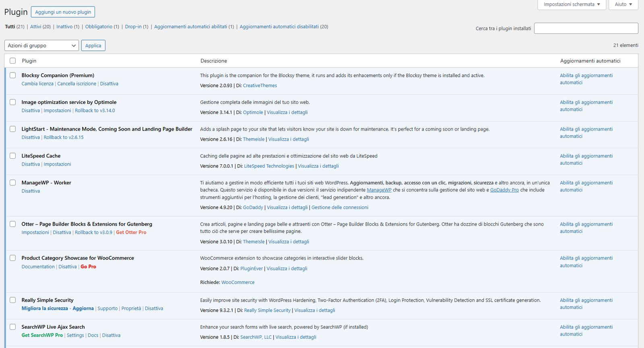Image resolution: width=644 pixels, height=348 pixels.
Task: Check the LiteSpeed Cache checkbox
Action: pos(13,156)
